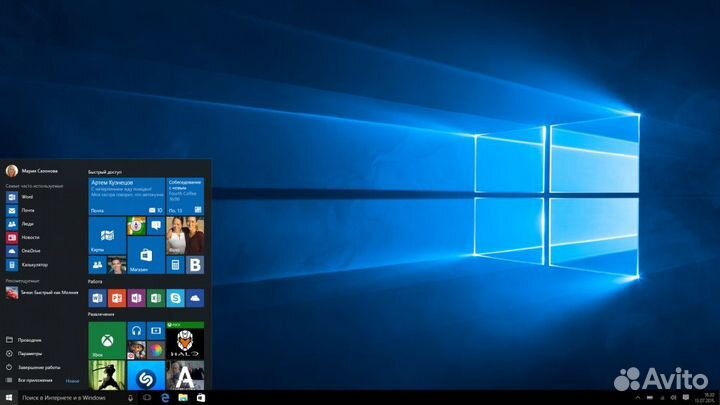This screenshot has height=405, width=720.
Task: Open the Action Center notifications icon
Action: point(686,398)
